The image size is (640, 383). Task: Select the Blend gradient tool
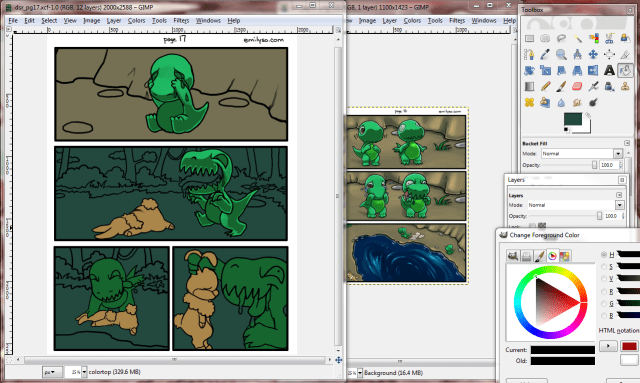529,86
